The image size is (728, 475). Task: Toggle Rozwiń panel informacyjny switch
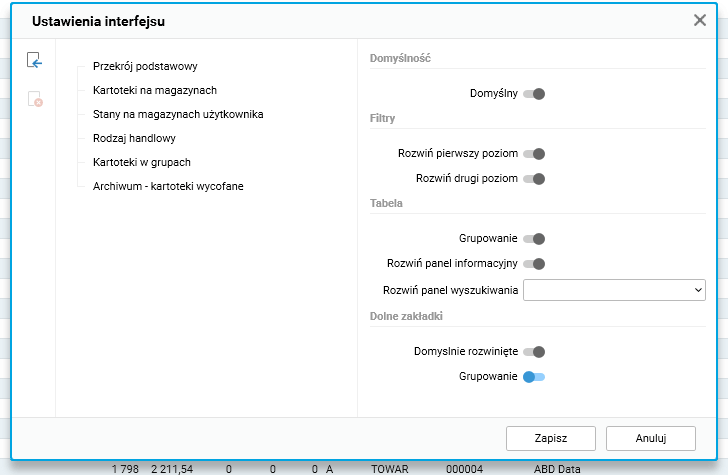(534, 264)
